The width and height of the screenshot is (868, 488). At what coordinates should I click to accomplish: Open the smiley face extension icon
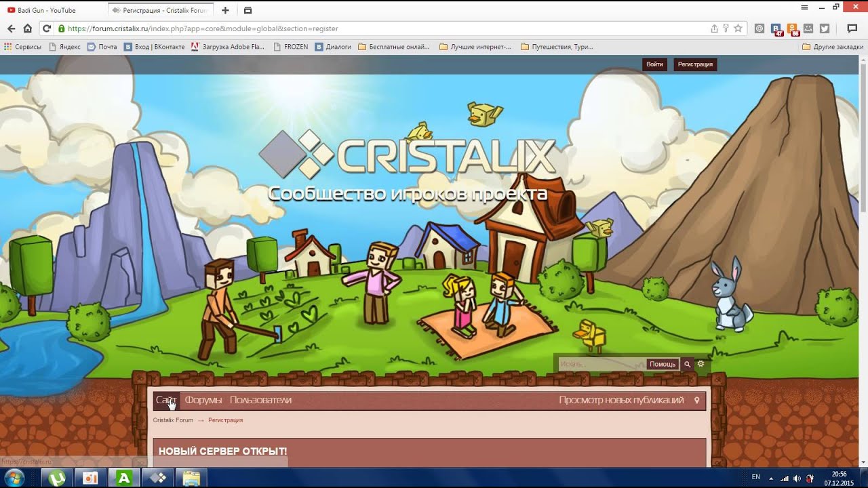coord(808,28)
